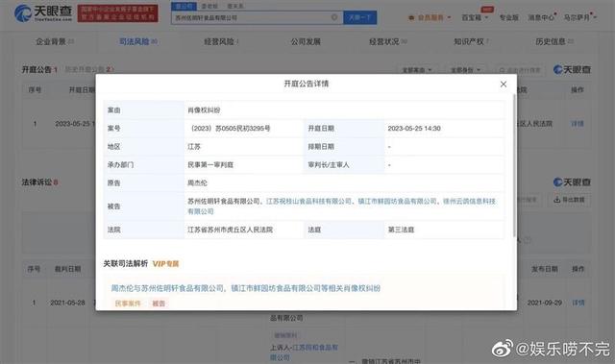Expand the 全部案由 filter dropdown
The image size is (615, 364).
[416, 70]
